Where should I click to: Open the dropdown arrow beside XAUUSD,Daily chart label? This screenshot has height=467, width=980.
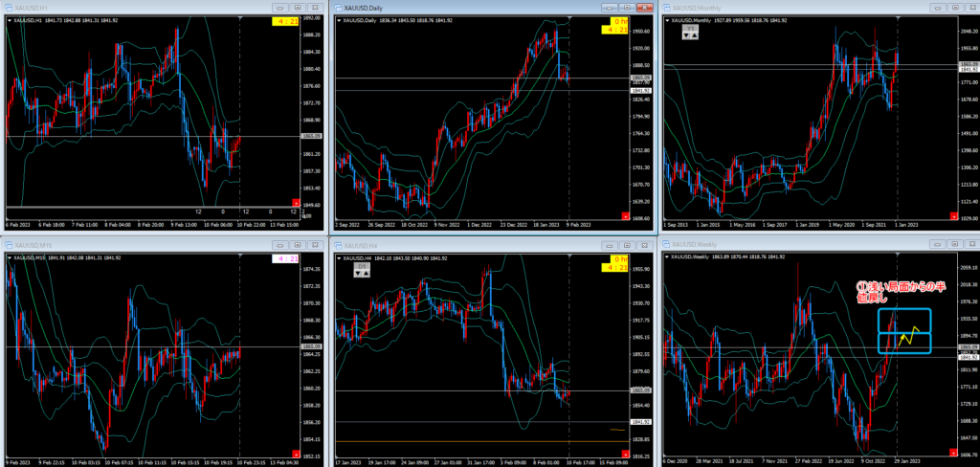click(341, 19)
